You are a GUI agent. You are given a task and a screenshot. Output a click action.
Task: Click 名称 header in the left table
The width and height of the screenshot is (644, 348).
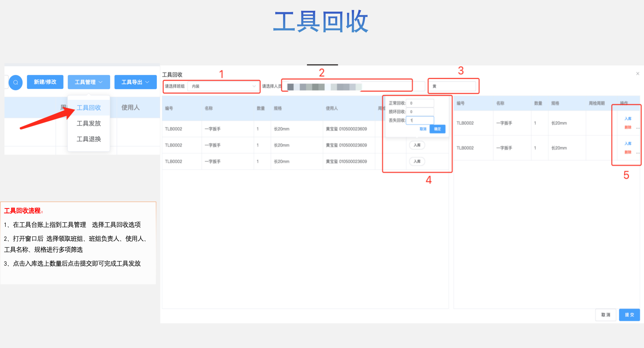point(209,108)
